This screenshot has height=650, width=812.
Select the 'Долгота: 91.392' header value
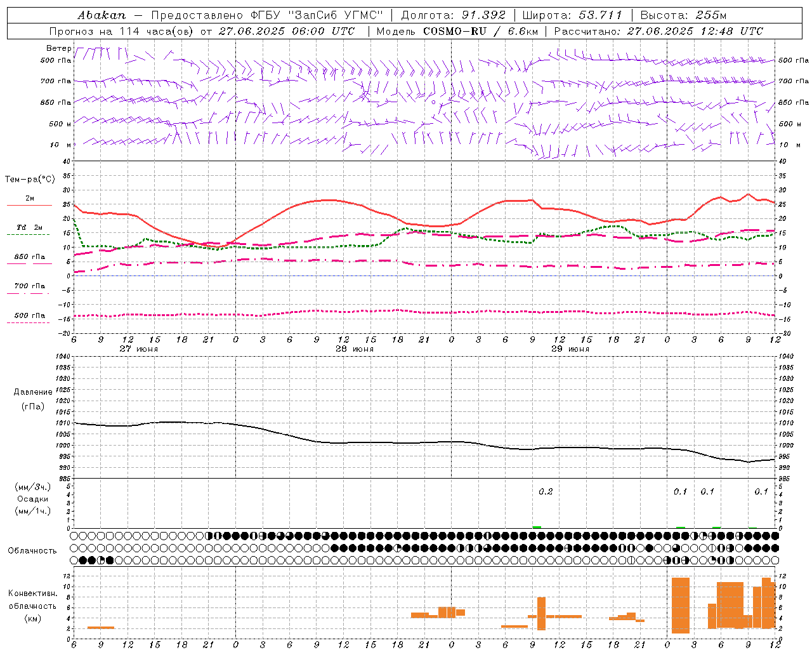click(454, 15)
